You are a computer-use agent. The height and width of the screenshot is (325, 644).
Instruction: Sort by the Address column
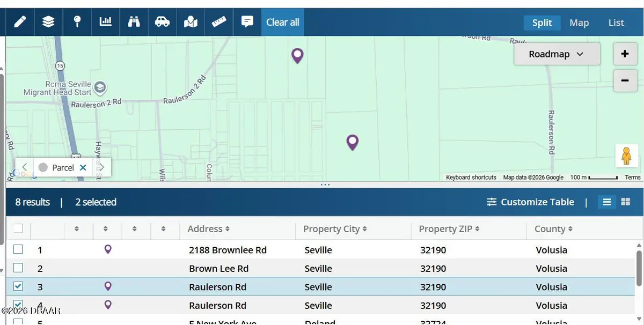[209, 229]
